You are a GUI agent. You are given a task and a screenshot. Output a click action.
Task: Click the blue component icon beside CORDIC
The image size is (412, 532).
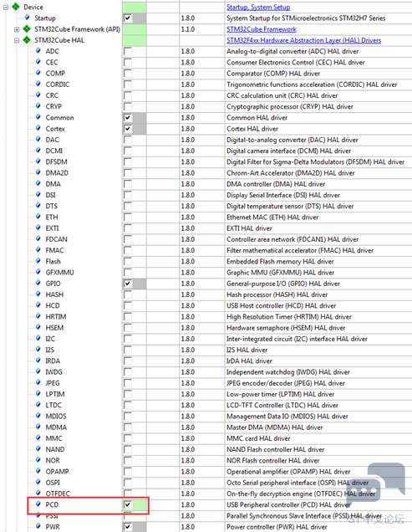point(38,84)
